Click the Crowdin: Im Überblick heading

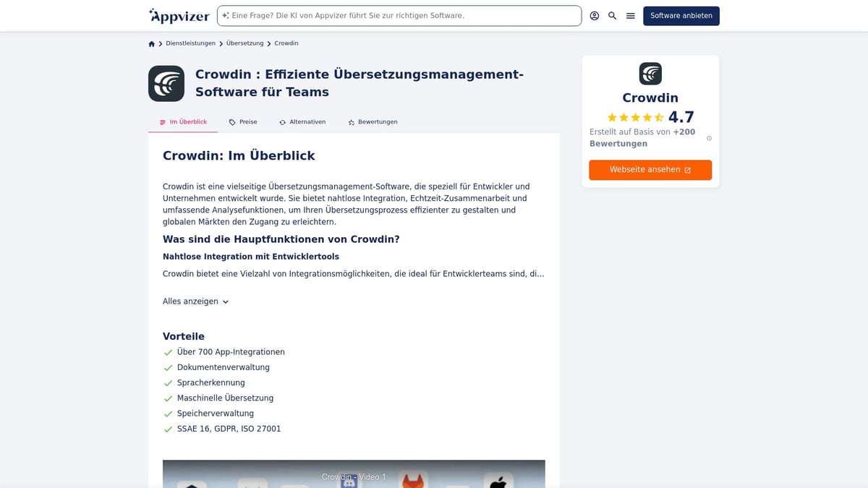pyautogui.click(x=239, y=155)
